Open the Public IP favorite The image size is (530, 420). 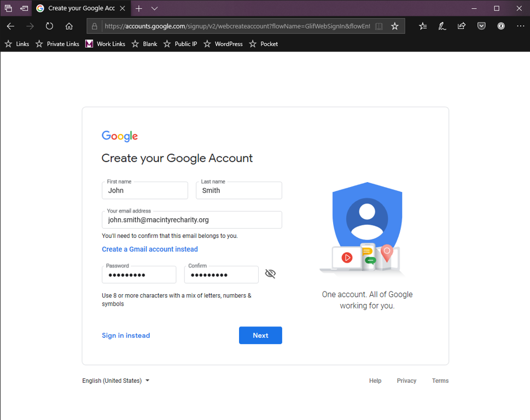(x=180, y=44)
